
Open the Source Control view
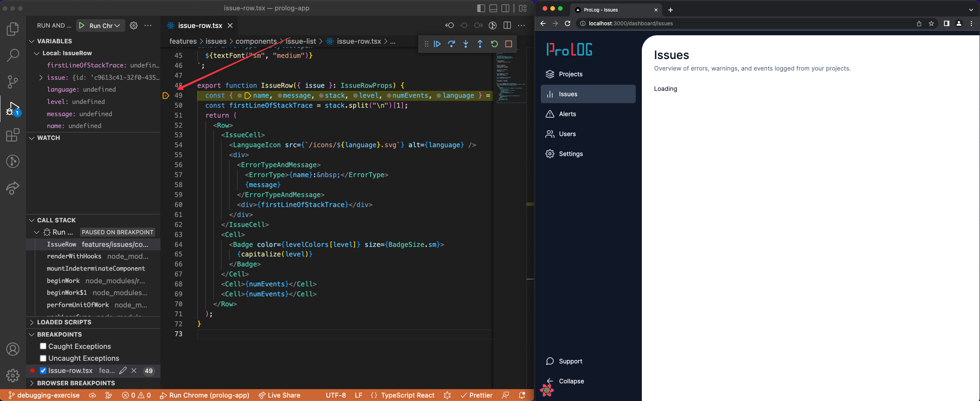click(13, 81)
